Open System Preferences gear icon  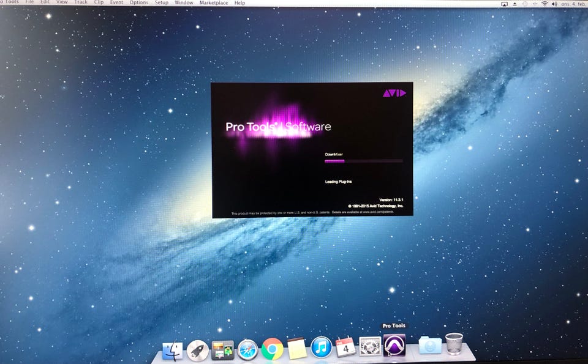(x=370, y=346)
